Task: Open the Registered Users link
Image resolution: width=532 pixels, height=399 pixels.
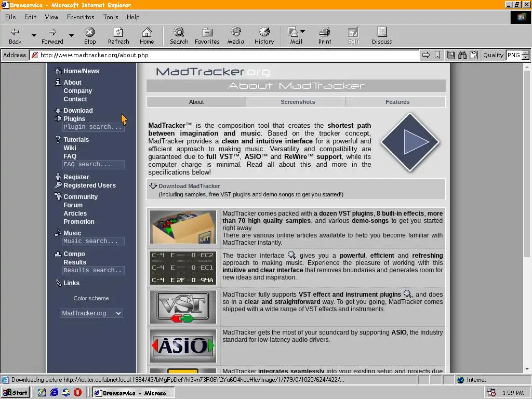Action: (x=89, y=185)
